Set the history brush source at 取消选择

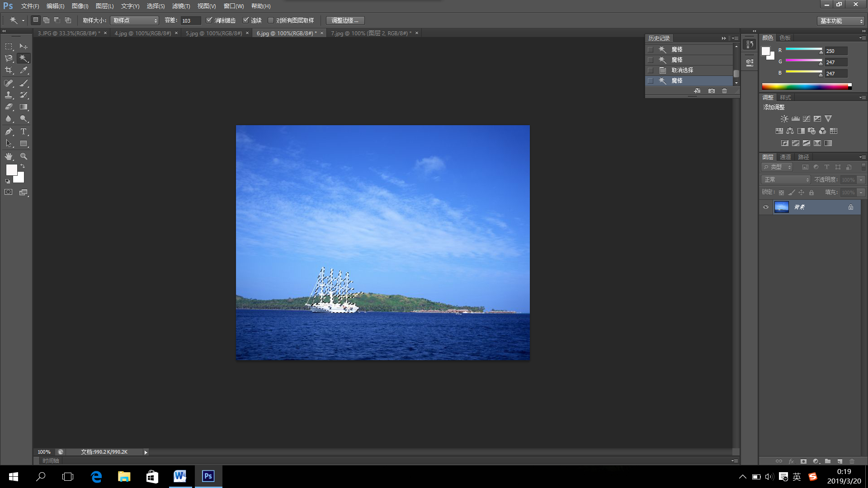click(x=651, y=70)
